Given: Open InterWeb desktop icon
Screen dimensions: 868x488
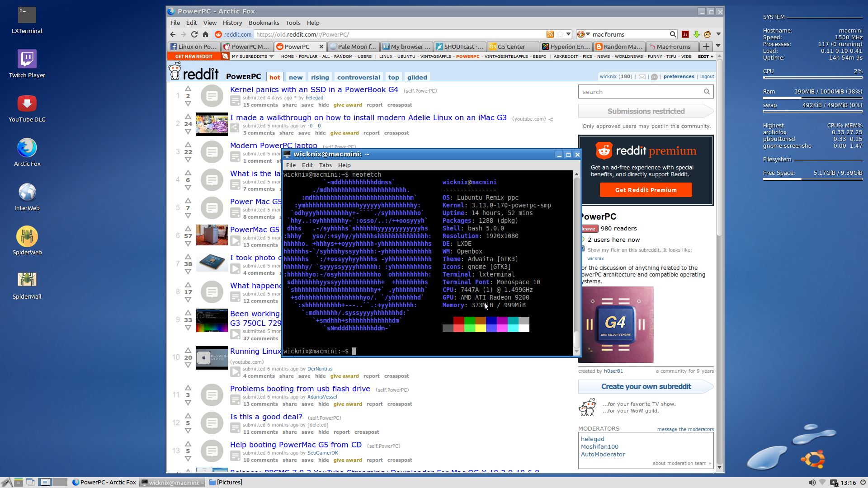Looking at the screenshot, I should pos(27,197).
